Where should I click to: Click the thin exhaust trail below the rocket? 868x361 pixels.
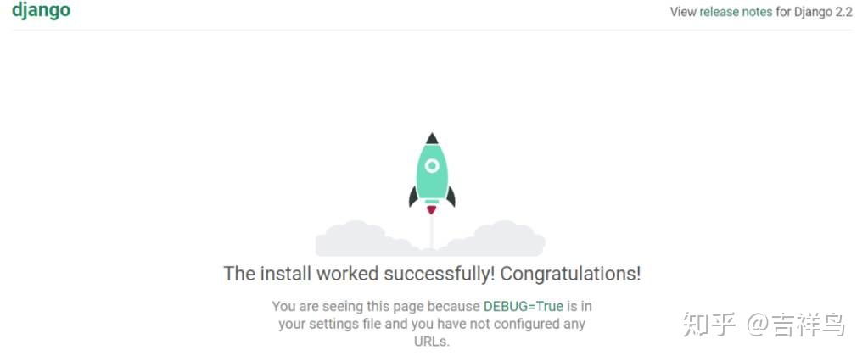[431, 231]
